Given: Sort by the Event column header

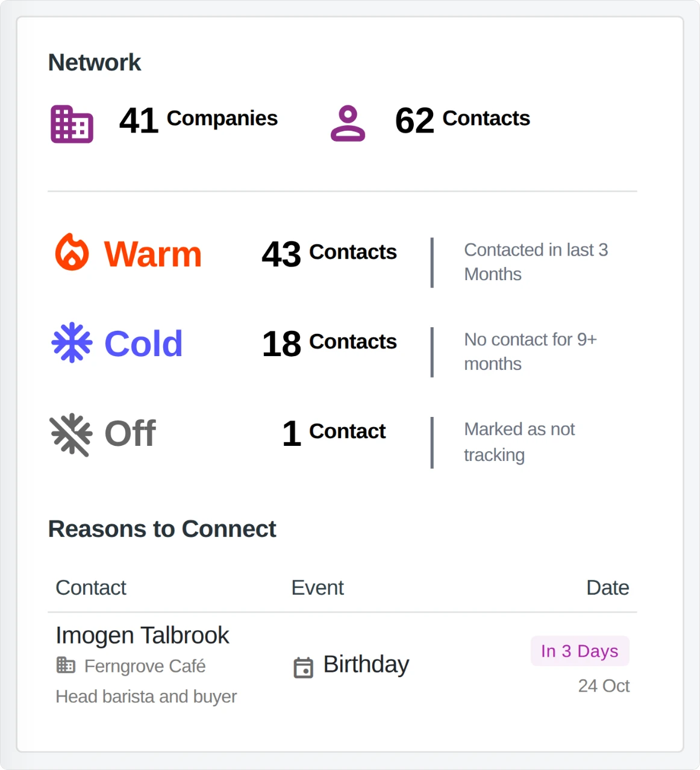Looking at the screenshot, I should pos(317,587).
